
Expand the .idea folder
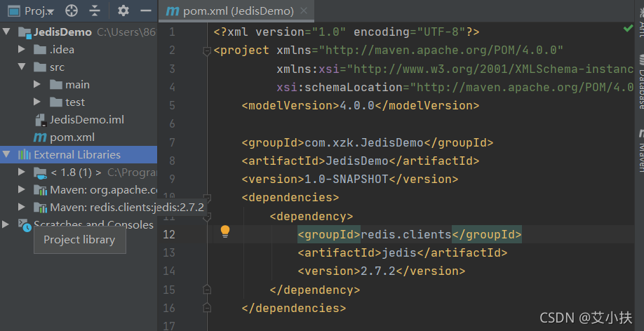point(22,49)
